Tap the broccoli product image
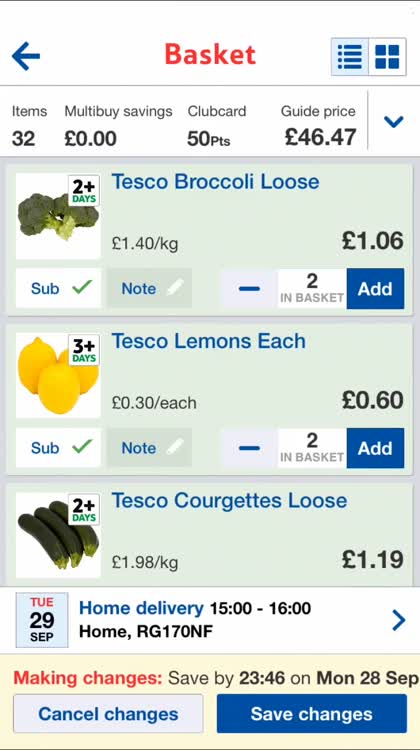 tap(58, 216)
